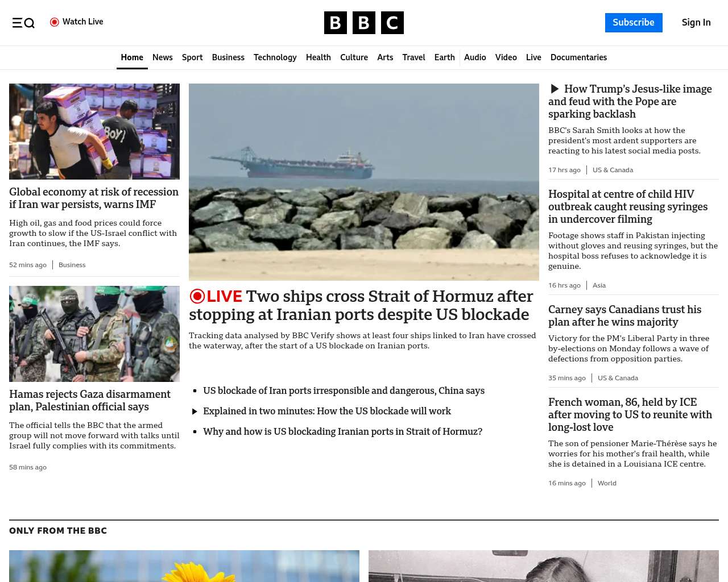Click 'US & Canada' tag under Trump story
The height and width of the screenshot is (582, 728).
613,170
